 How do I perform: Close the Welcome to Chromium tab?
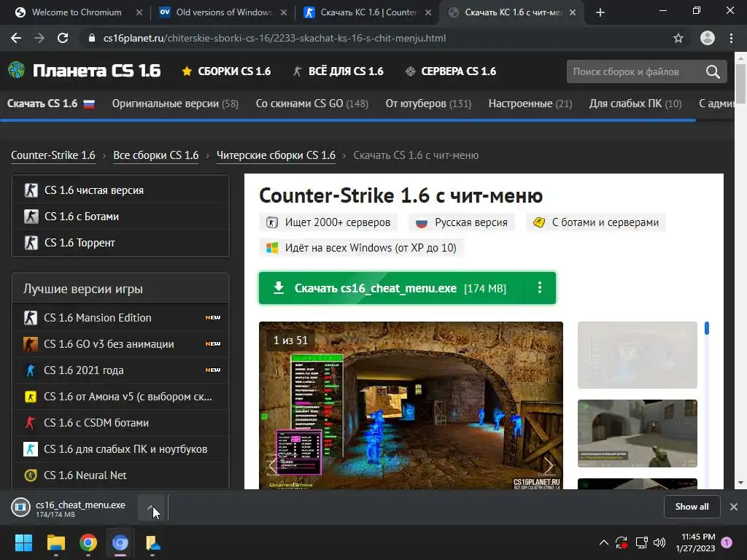139,12
